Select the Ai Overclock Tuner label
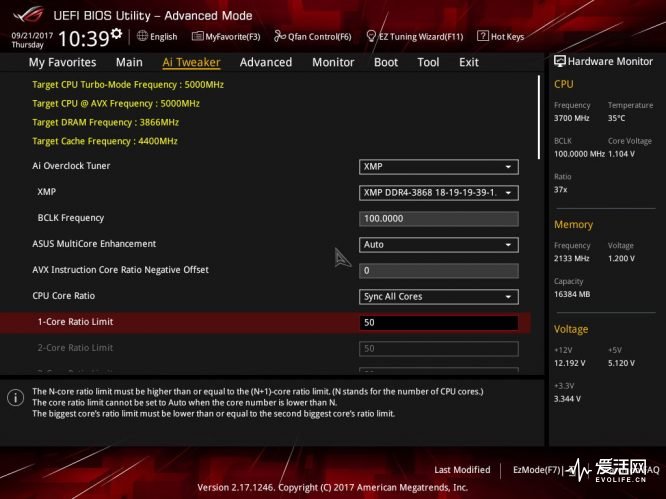The image size is (666, 499). 71,166
